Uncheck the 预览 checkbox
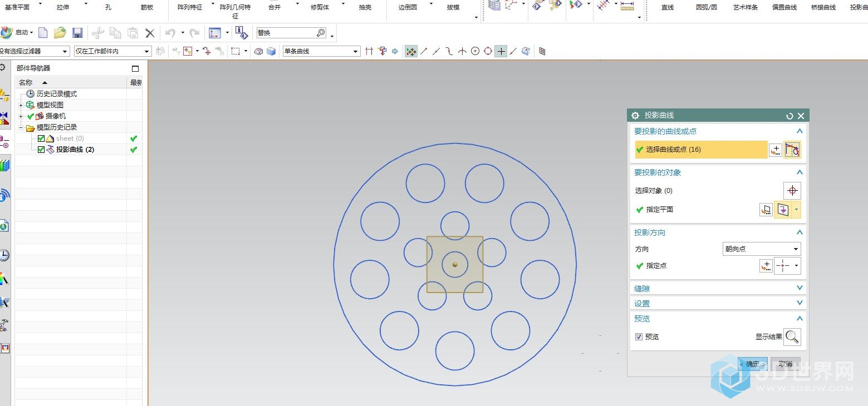868x406 pixels. [x=639, y=337]
